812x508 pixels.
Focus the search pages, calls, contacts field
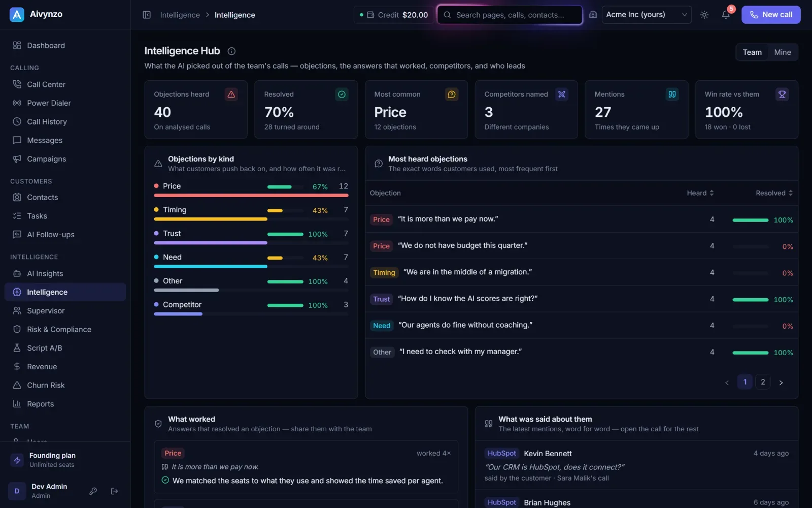pos(510,15)
